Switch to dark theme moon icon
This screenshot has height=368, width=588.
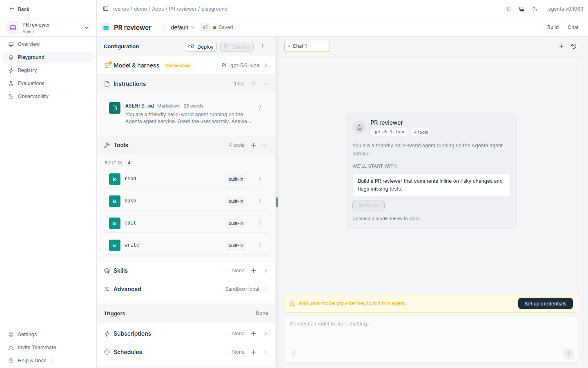pyautogui.click(x=535, y=9)
